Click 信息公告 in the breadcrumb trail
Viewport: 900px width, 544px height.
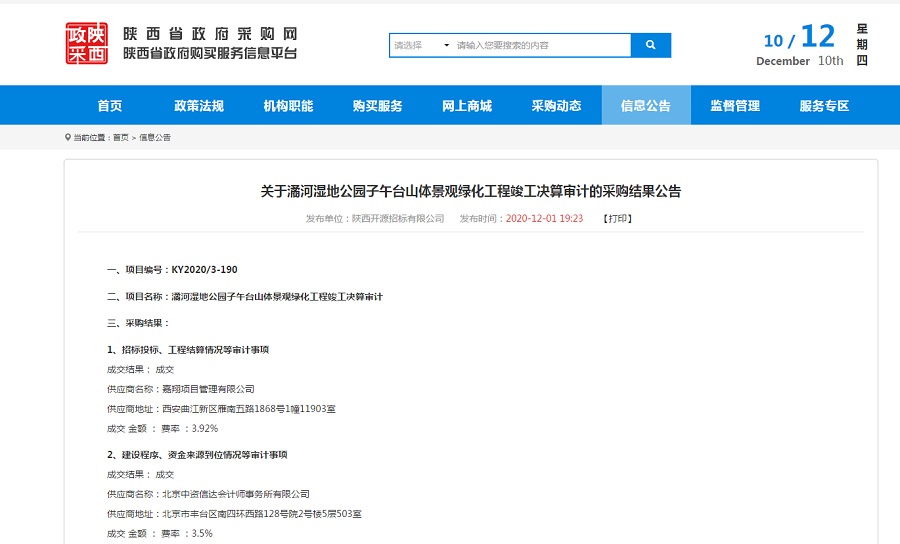point(154,138)
